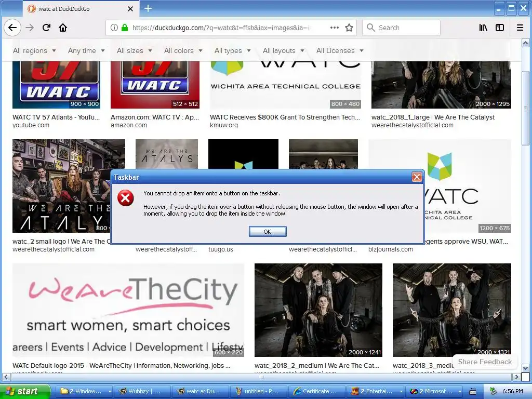Open the All types dropdown
This screenshot has height=399, width=532.
pyautogui.click(x=233, y=50)
